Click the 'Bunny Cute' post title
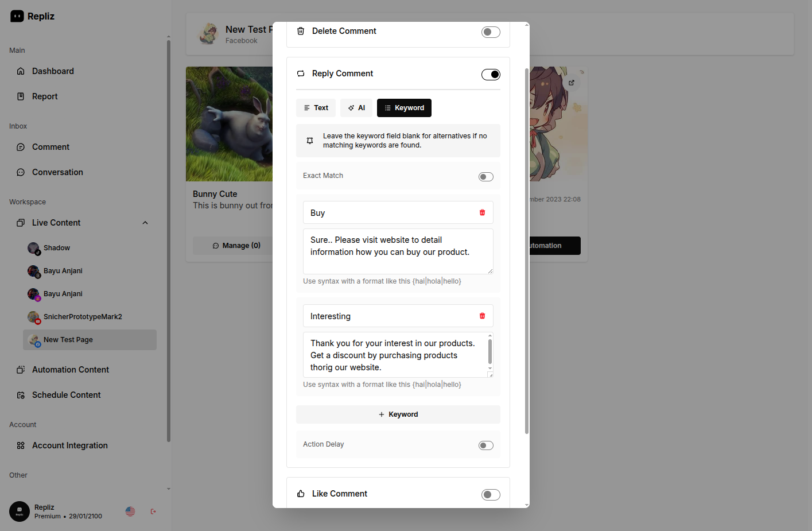The width and height of the screenshot is (812, 531). point(215,194)
